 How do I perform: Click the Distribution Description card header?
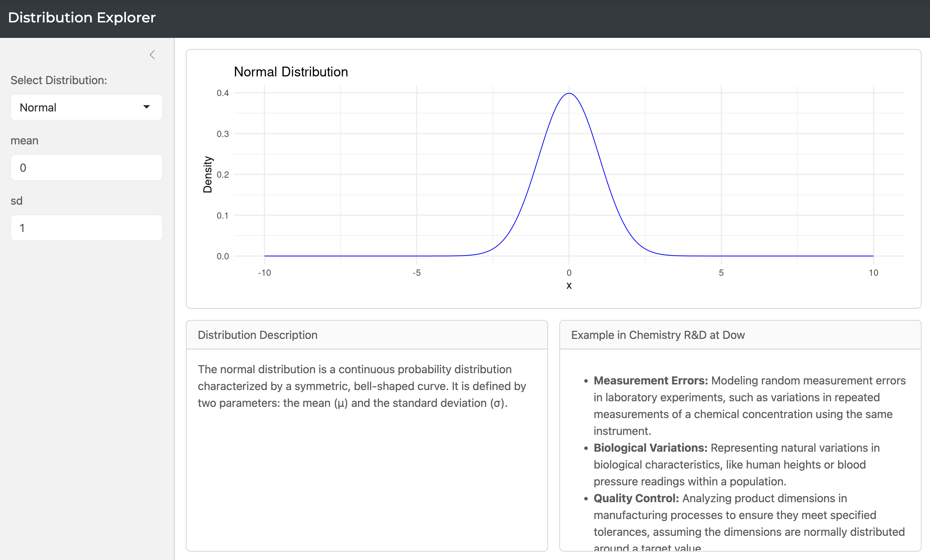(257, 335)
